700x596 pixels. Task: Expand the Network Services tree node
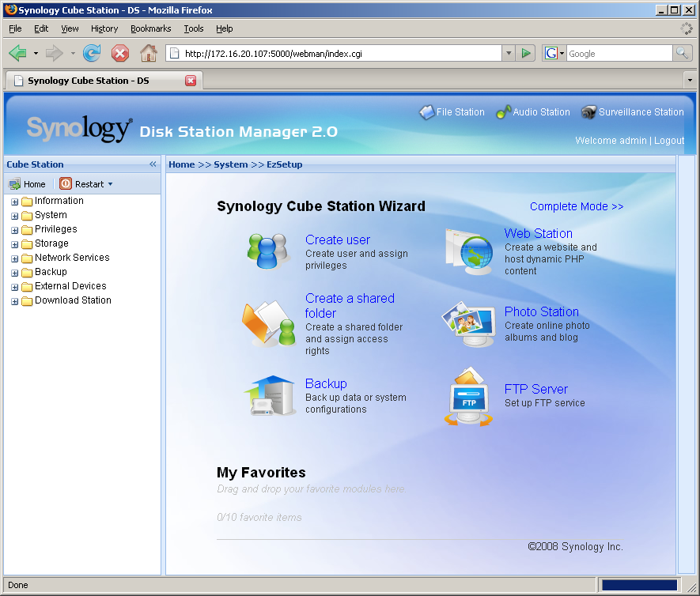click(x=15, y=258)
